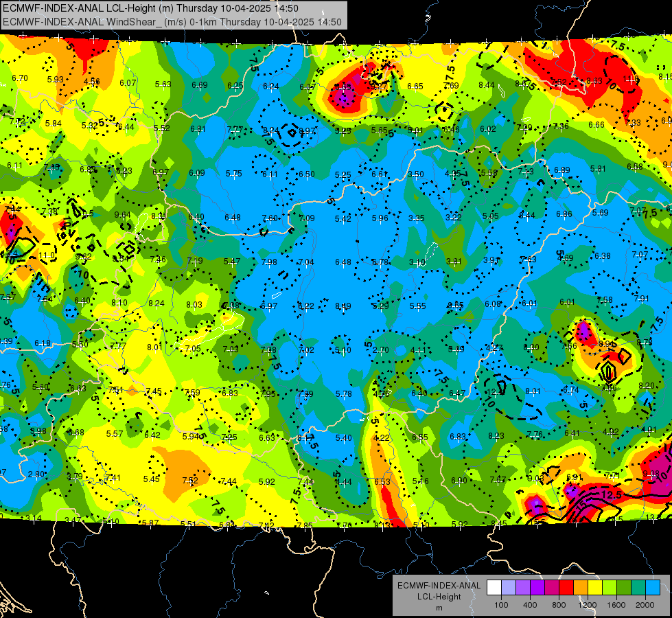Click the wind shear value '5.94'
The height and width of the screenshot is (618, 672).
tap(190, 437)
